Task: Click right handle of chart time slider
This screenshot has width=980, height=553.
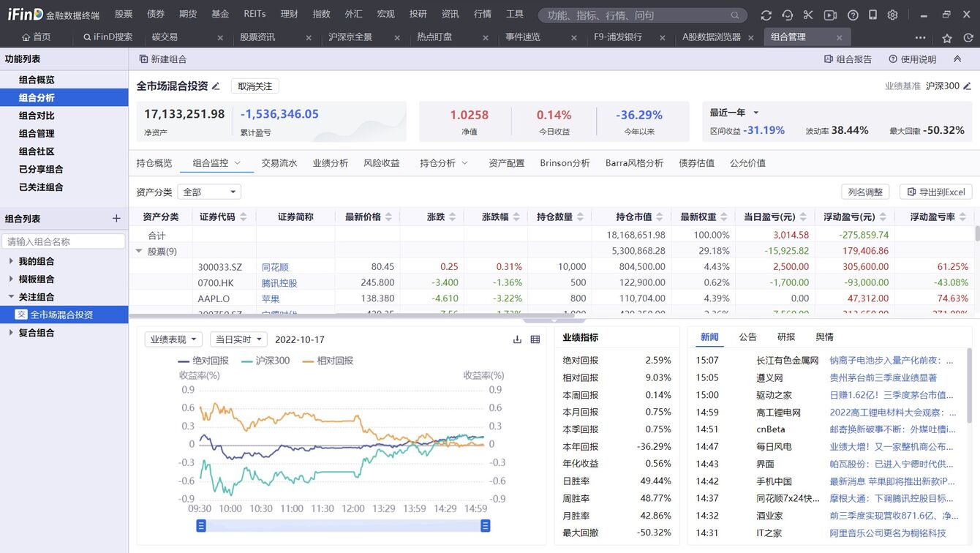Action: [x=485, y=526]
